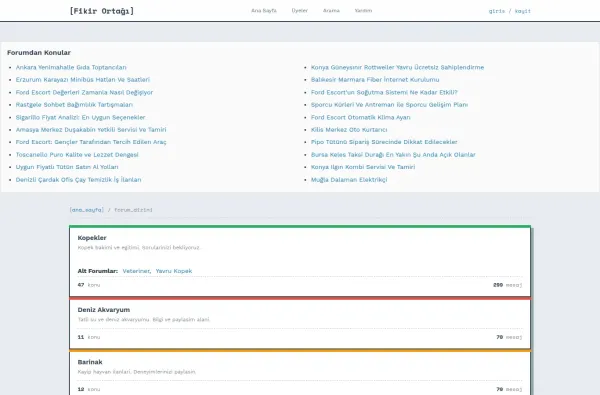Open Ford Escort Değerleri Zamanla Nasıl Değişiyor
600x395 pixels.
[84, 92]
